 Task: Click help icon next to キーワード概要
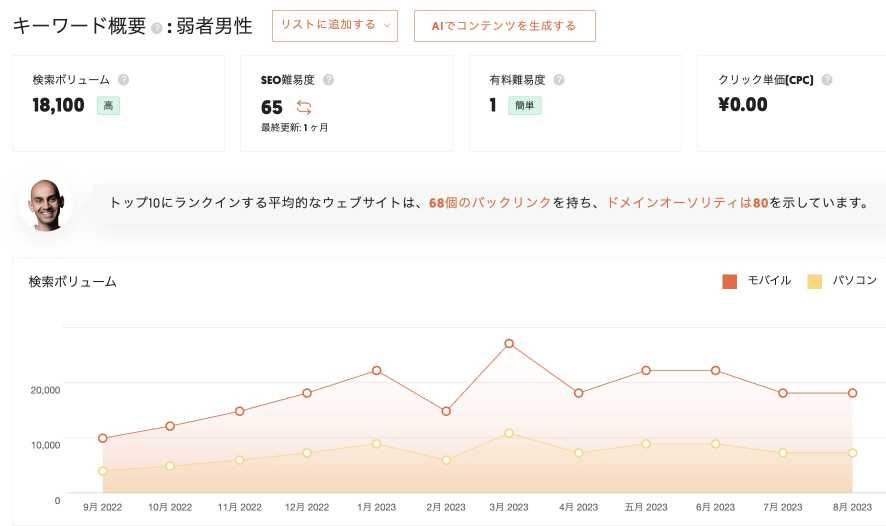click(x=157, y=28)
